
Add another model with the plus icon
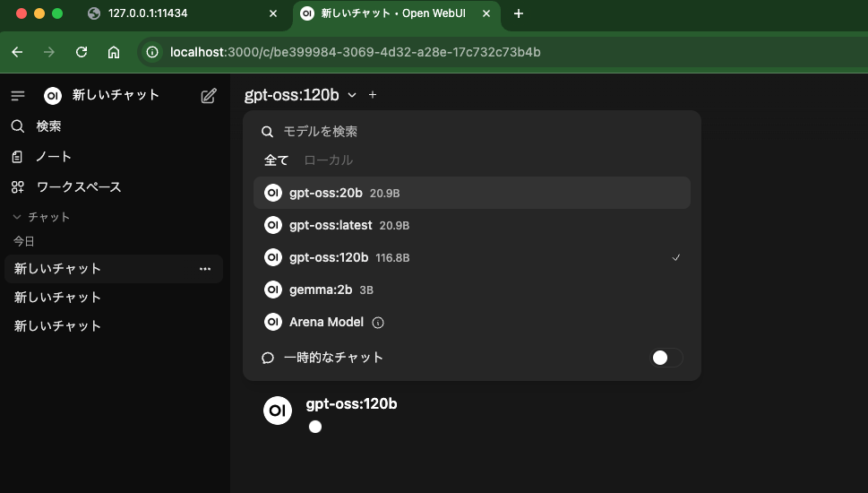[x=373, y=95]
